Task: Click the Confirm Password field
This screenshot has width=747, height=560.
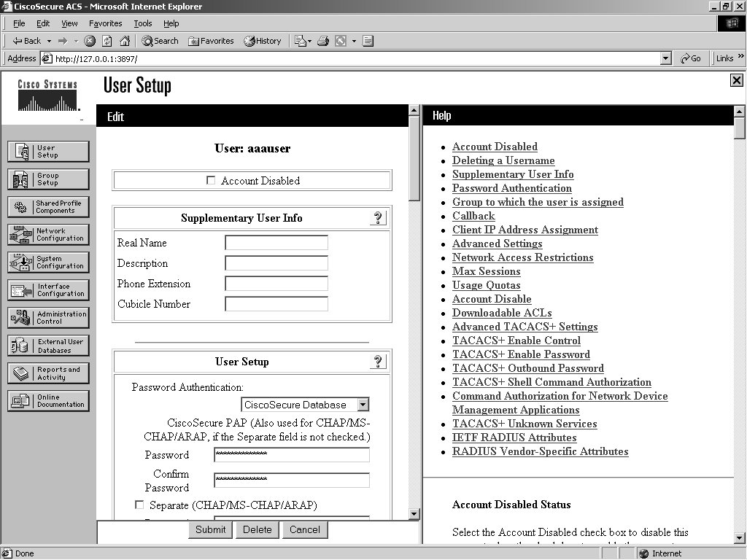Action: click(x=292, y=480)
